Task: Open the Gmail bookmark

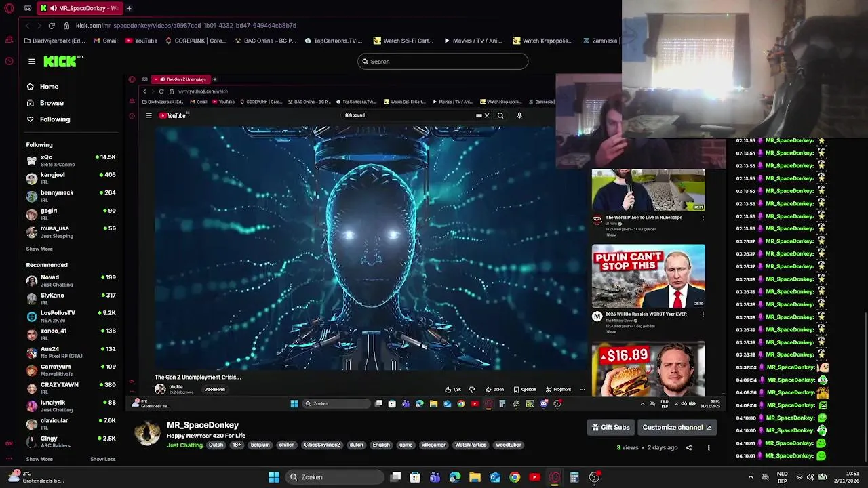Action: 105,41
